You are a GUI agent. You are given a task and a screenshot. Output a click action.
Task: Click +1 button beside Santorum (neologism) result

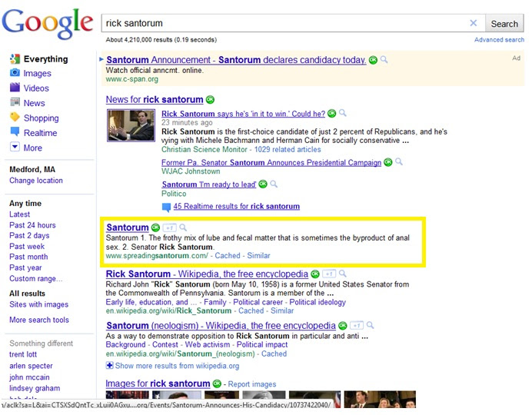[357, 326]
